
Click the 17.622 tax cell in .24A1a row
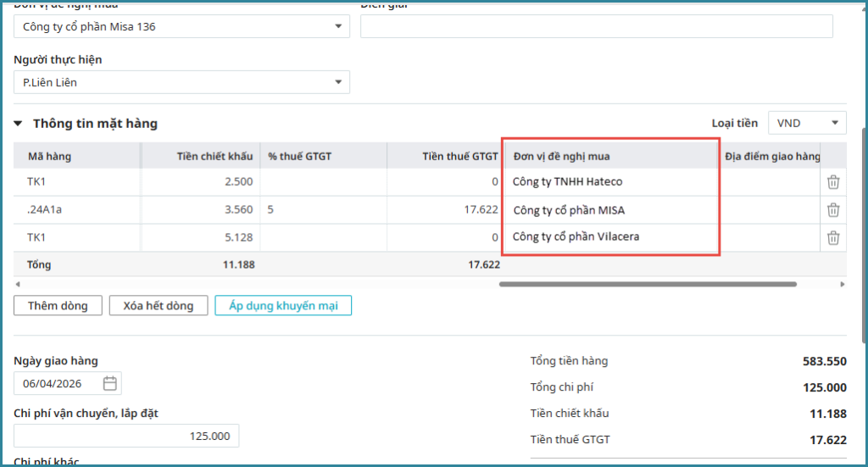click(446, 209)
